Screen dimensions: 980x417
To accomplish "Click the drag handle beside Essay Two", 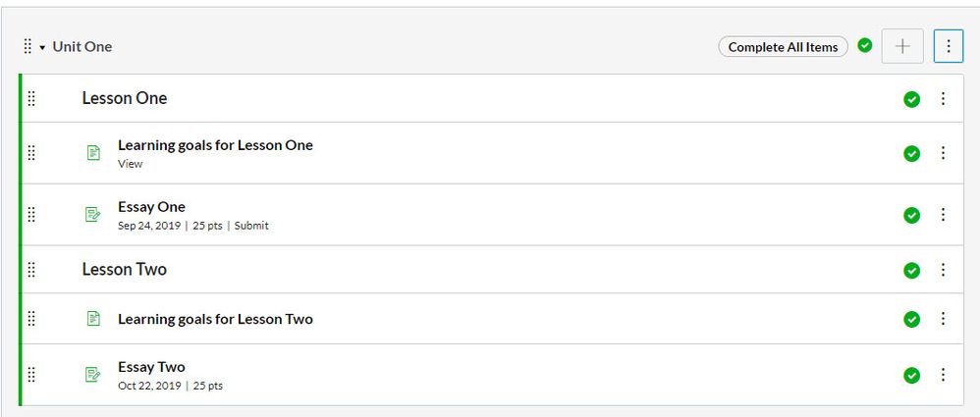I will [31, 375].
